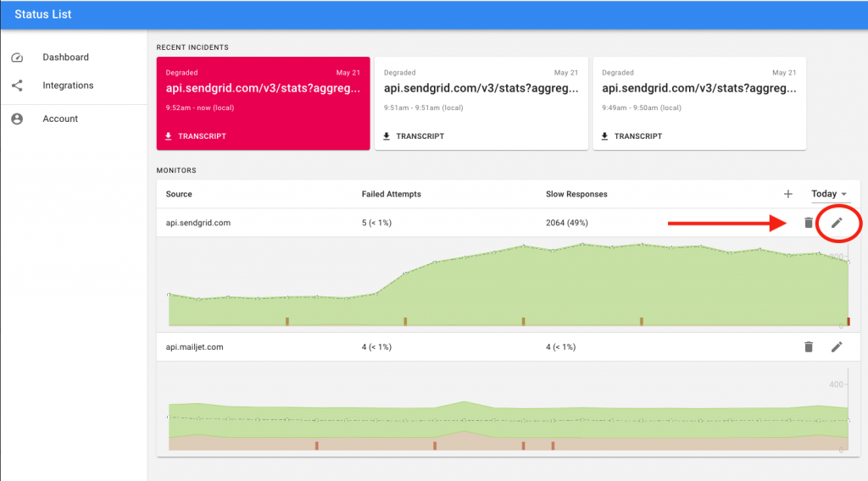Click the Failed Attempts column header

pos(392,194)
